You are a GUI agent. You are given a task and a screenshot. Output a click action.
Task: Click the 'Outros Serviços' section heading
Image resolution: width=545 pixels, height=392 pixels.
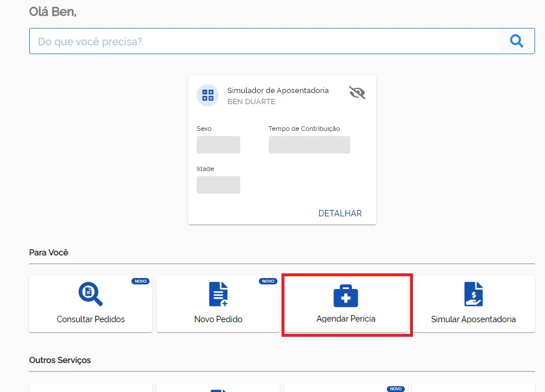pyautogui.click(x=60, y=360)
